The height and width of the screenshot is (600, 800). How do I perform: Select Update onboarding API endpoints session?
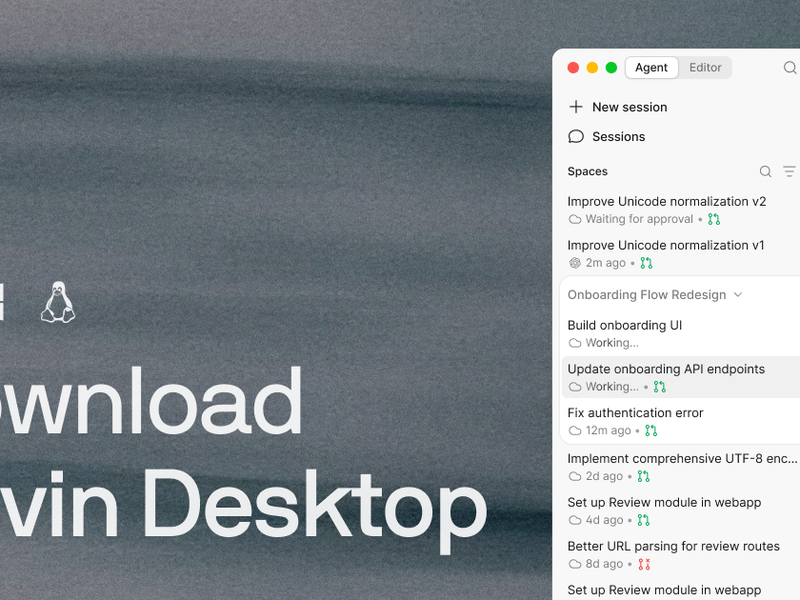point(681,377)
